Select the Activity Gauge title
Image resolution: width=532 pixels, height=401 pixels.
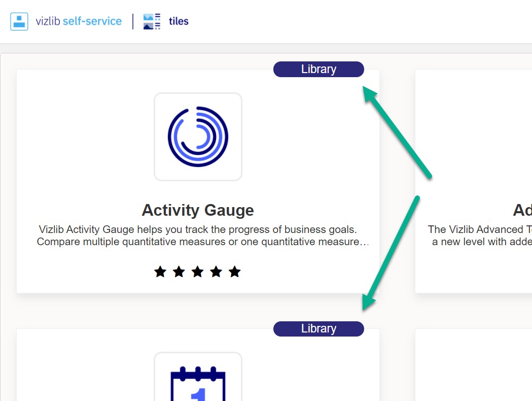tap(198, 210)
